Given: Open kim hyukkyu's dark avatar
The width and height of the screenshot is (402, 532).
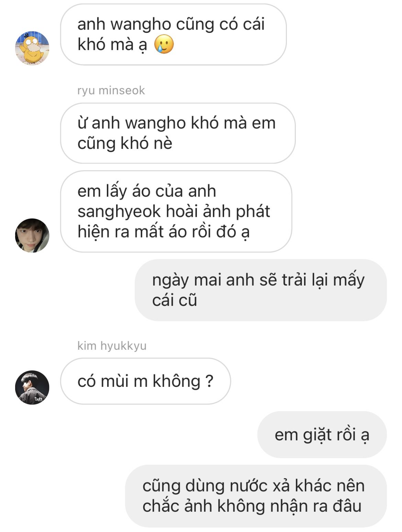Looking at the screenshot, I should click(x=32, y=388).
